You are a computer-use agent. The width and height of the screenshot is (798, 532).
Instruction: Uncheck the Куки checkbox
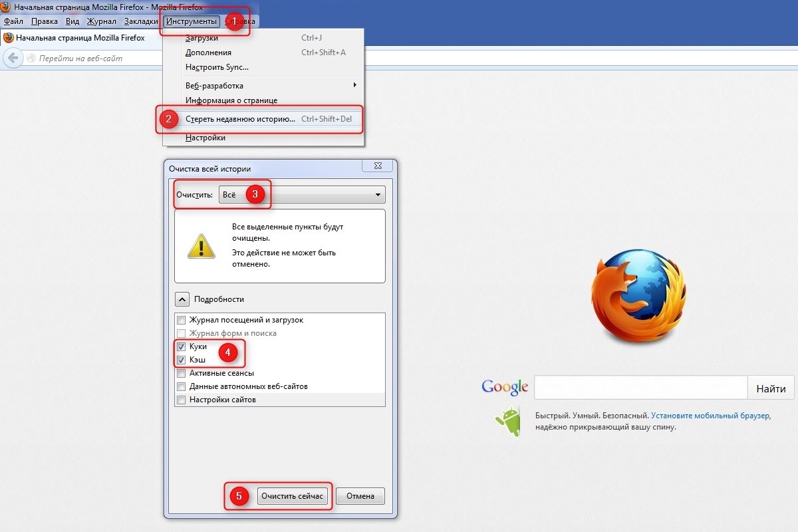181,346
